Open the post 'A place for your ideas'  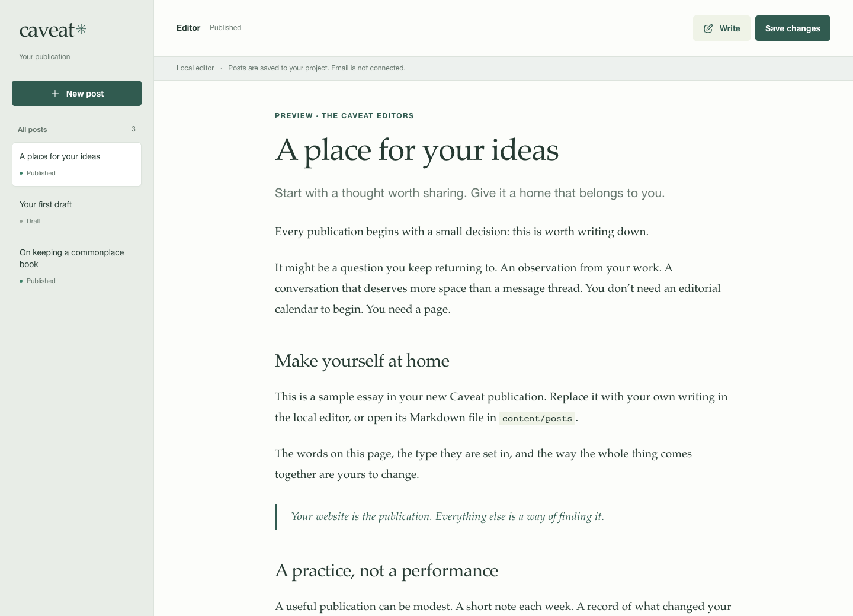click(76, 164)
